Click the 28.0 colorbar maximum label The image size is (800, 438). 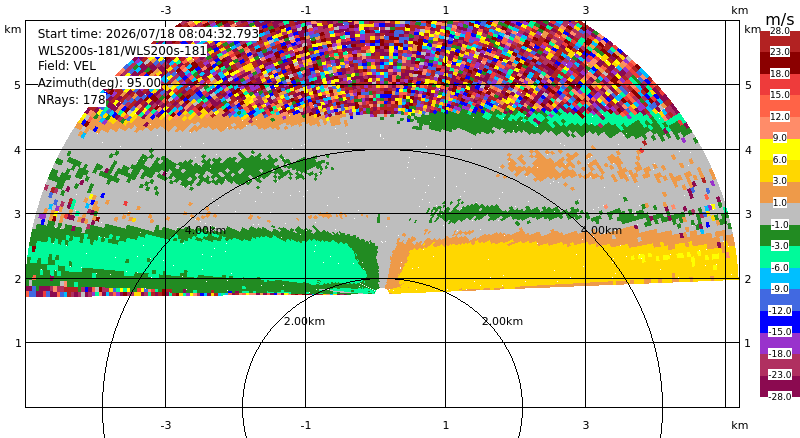coord(780,31)
